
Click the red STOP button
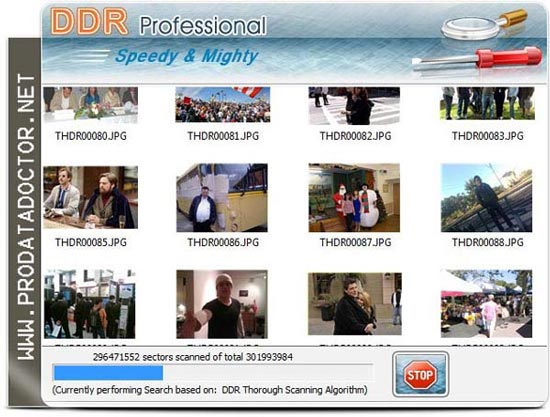[420, 375]
